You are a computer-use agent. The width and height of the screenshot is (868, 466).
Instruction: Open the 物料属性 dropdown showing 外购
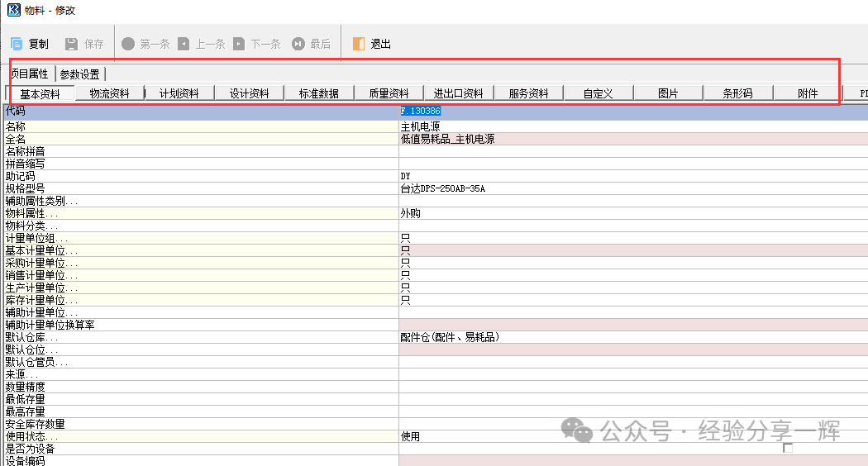click(x=632, y=213)
